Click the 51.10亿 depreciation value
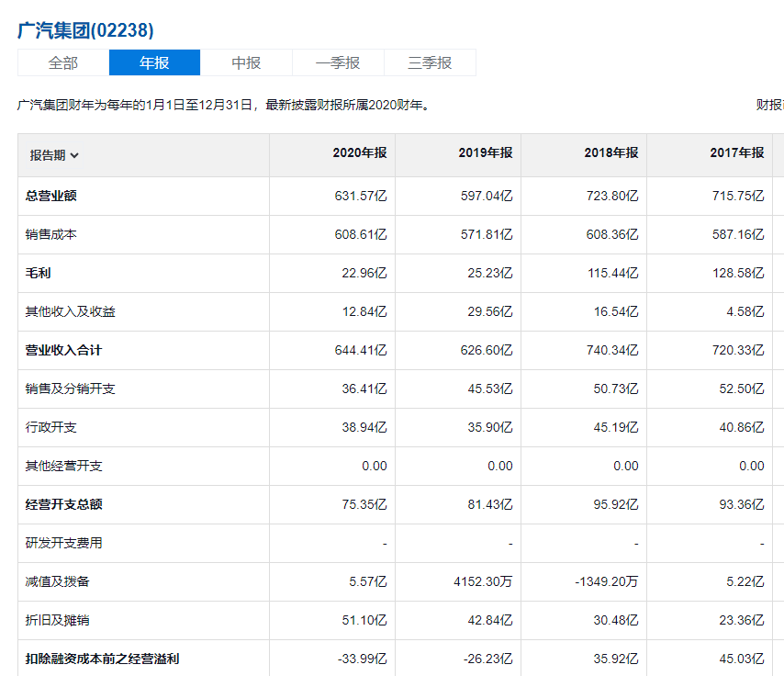This screenshot has width=784, height=676. 364,620
